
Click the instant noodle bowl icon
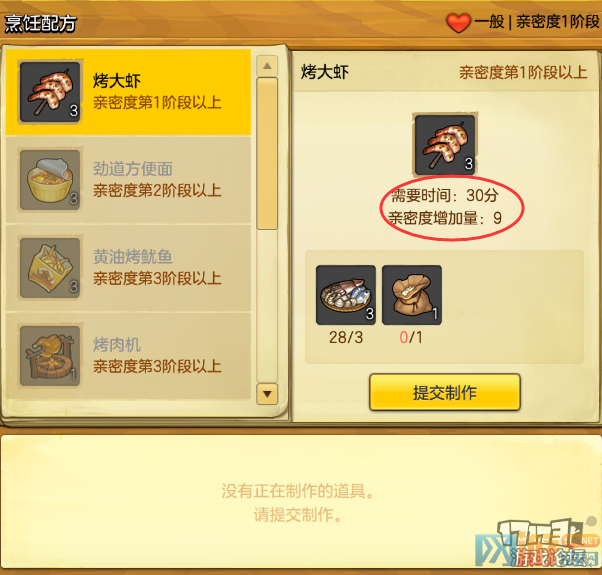tap(50, 180)
